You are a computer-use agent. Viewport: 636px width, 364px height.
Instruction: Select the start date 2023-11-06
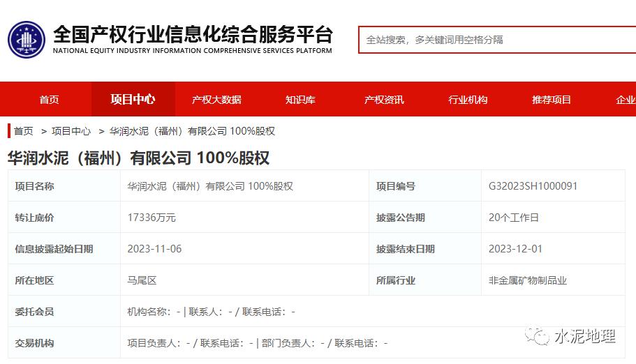154,248
